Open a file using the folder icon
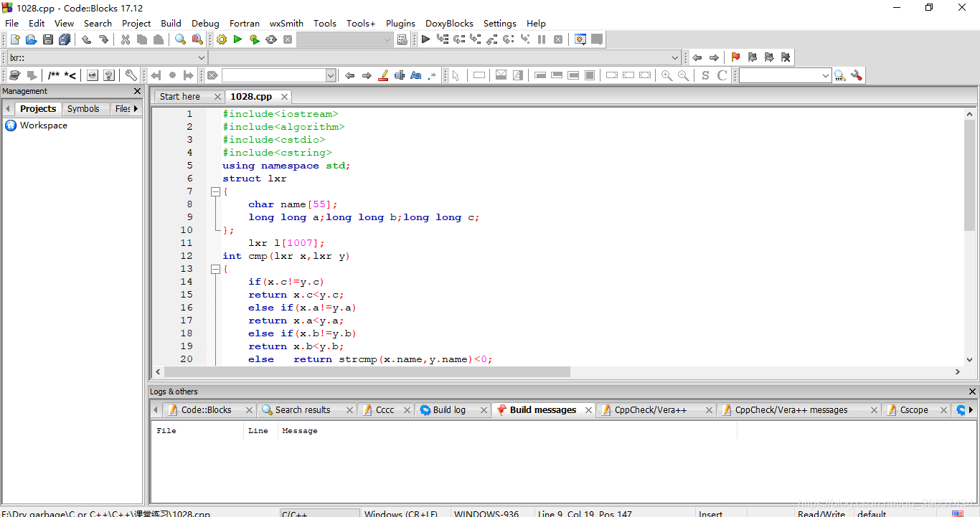Viewport: 980px width, 517px height. pyautogui.click(x=31, y=39)
